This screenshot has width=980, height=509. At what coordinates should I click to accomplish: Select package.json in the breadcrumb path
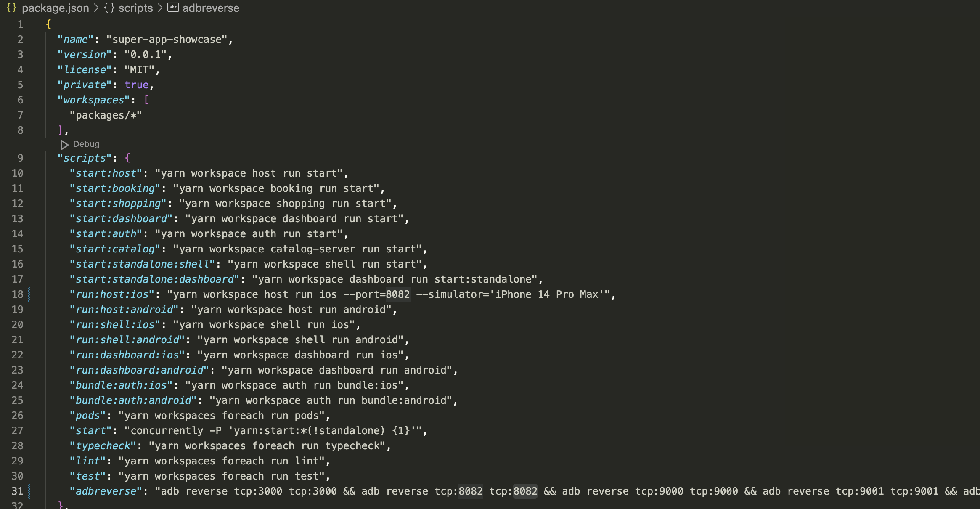[x=56, y=8]
